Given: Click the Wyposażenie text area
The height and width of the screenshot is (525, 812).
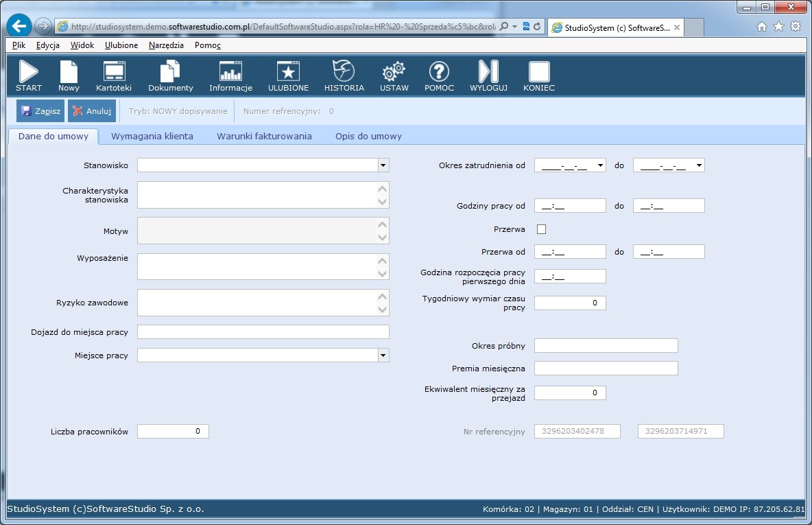Looking at the screenshot, I should (x=263, y=266).
